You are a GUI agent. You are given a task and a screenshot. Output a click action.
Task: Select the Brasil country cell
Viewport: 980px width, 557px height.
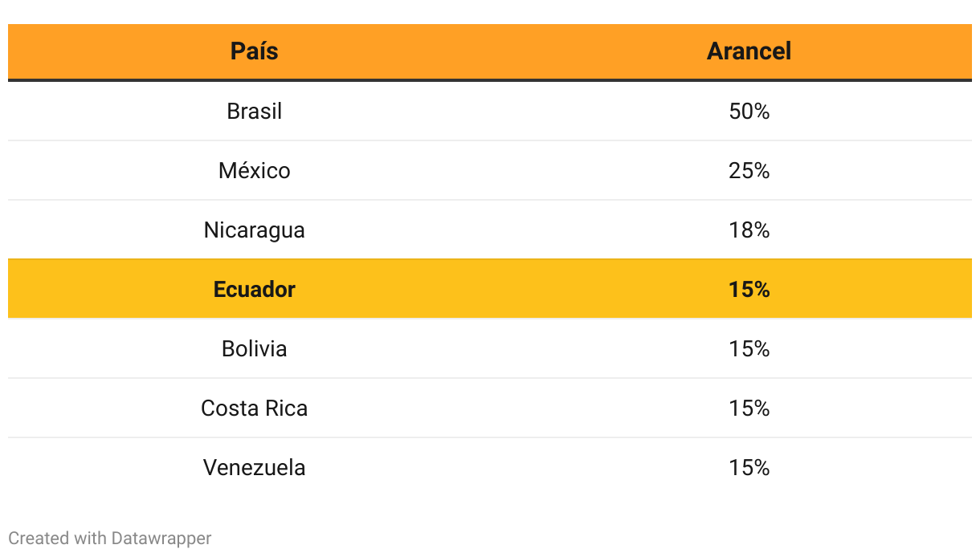[x=255, y=111]
